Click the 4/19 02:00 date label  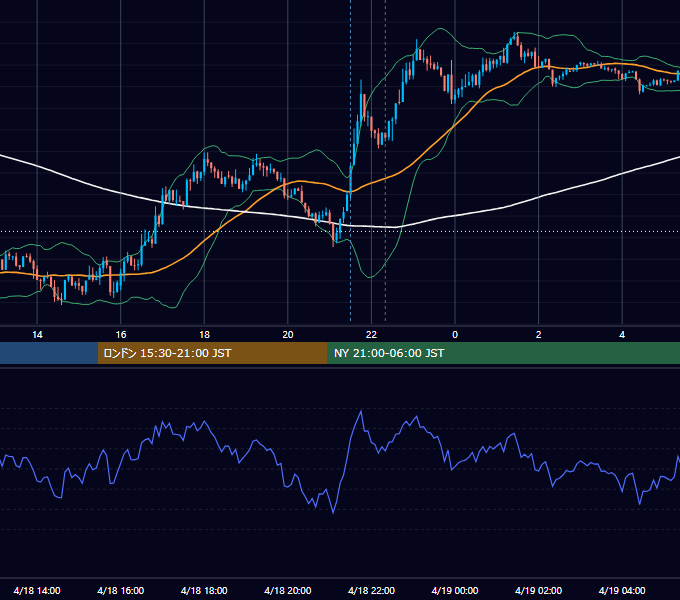(x=538, y=590)
